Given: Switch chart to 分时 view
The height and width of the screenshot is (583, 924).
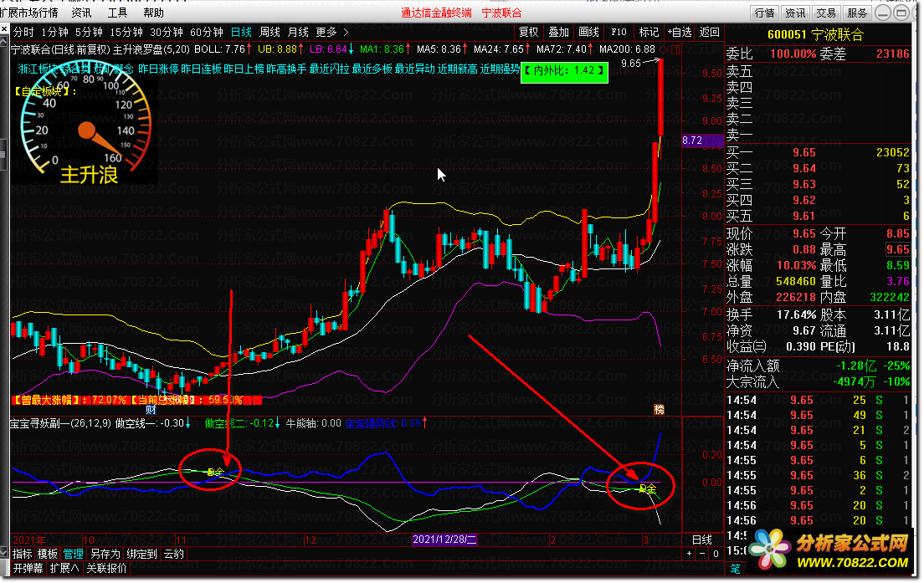Looking at the screenshot, I should (x=23, y=32).
